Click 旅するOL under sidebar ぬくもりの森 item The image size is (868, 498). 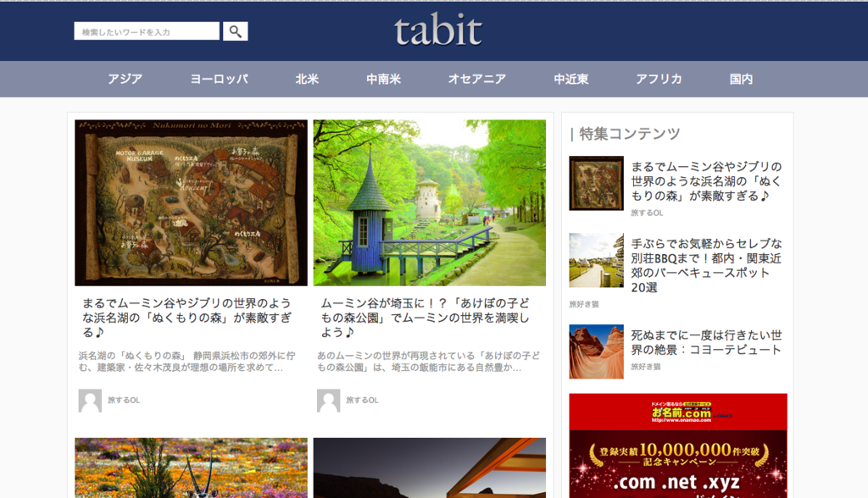point(647,213)
